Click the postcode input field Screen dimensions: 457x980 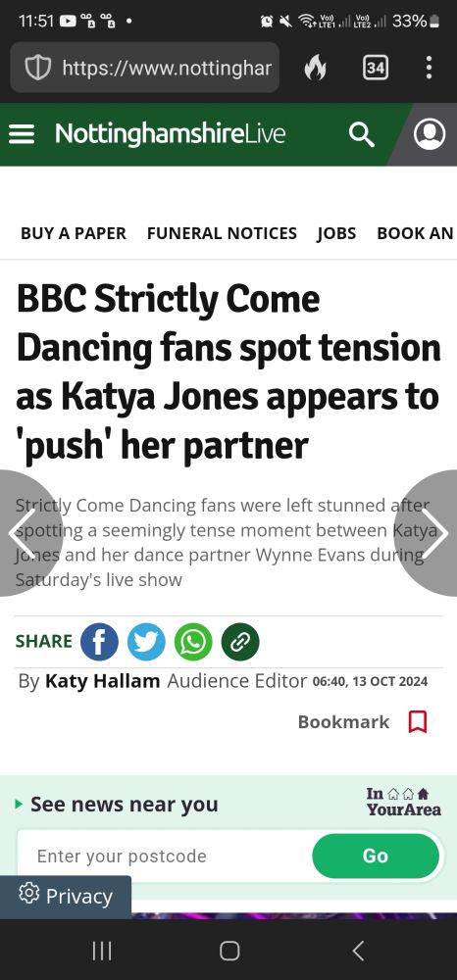164,856
